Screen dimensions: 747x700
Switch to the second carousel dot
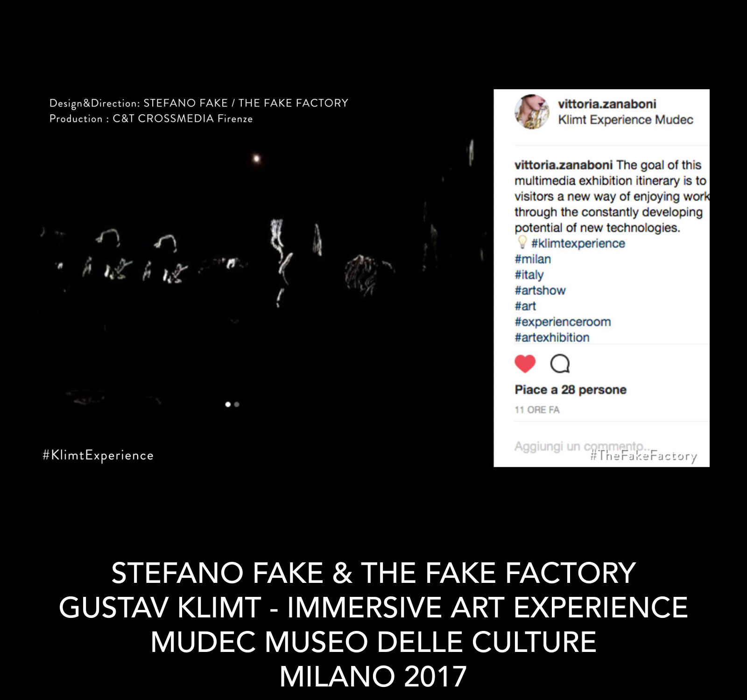[x=237, y=404]
